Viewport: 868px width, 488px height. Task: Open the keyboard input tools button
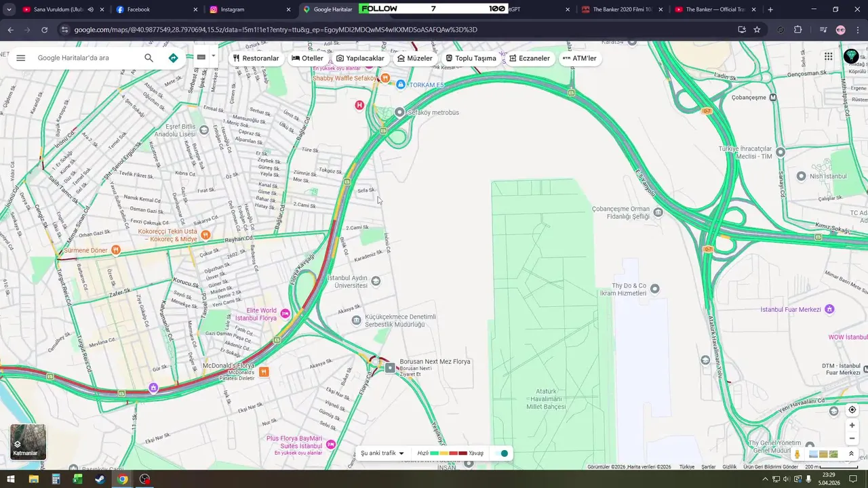[x=201, y=58]
